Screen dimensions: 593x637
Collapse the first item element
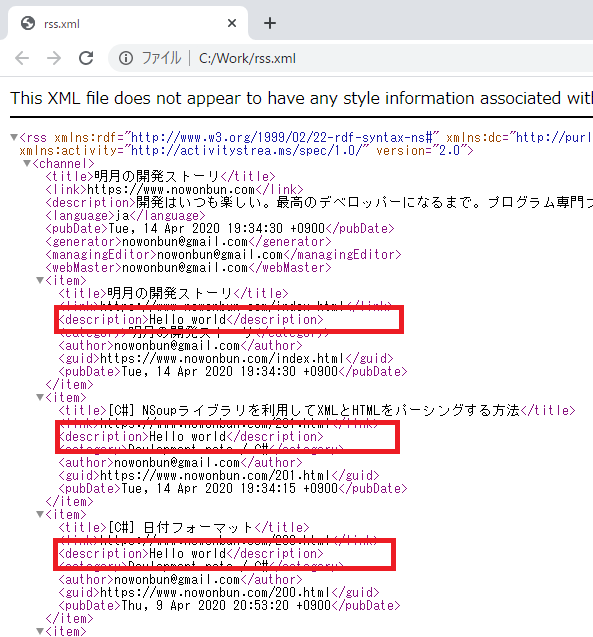[x=40, y=280]
